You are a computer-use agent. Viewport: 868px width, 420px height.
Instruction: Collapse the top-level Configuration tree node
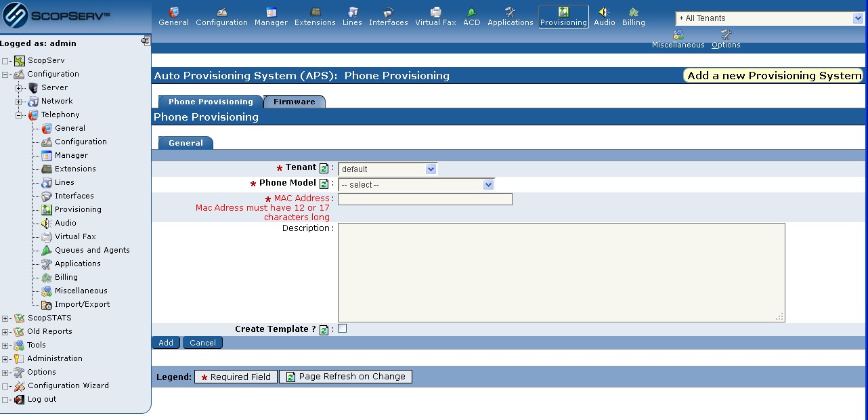[5, 75]
